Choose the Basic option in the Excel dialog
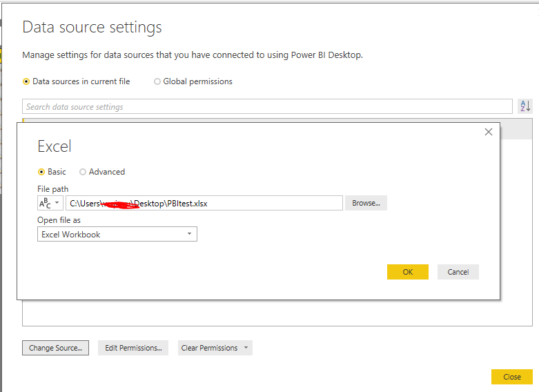The height and width of the screenshot is (392, 539). coord(41,172)
